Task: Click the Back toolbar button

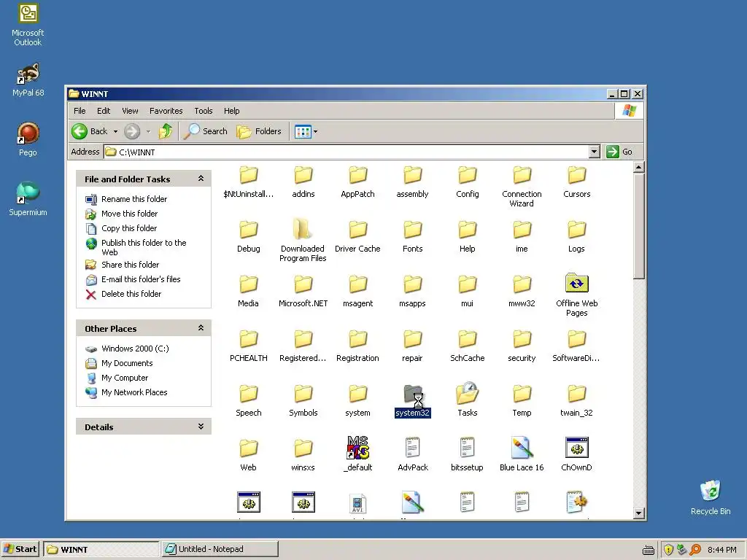Action: click(x=90, y=131)
